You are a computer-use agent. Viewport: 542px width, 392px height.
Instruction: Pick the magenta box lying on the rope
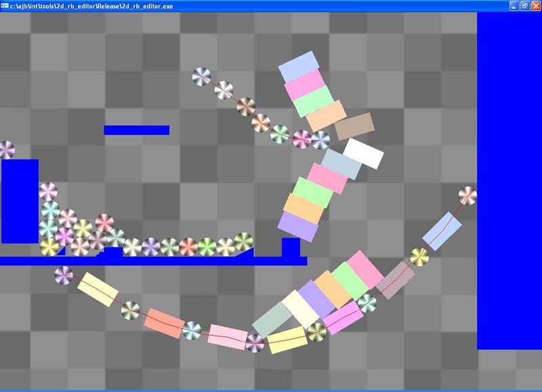pyautogui.click(x=343, y=318)
